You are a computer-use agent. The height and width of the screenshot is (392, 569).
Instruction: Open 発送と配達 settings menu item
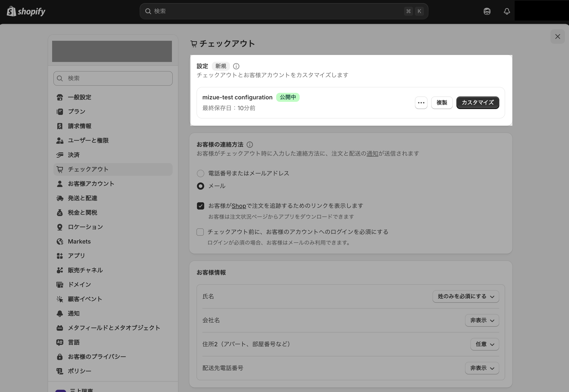point(83,198)
